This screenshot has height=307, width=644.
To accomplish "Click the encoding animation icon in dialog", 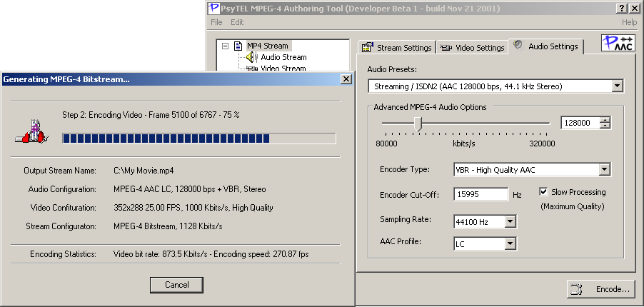I will 32,131.
